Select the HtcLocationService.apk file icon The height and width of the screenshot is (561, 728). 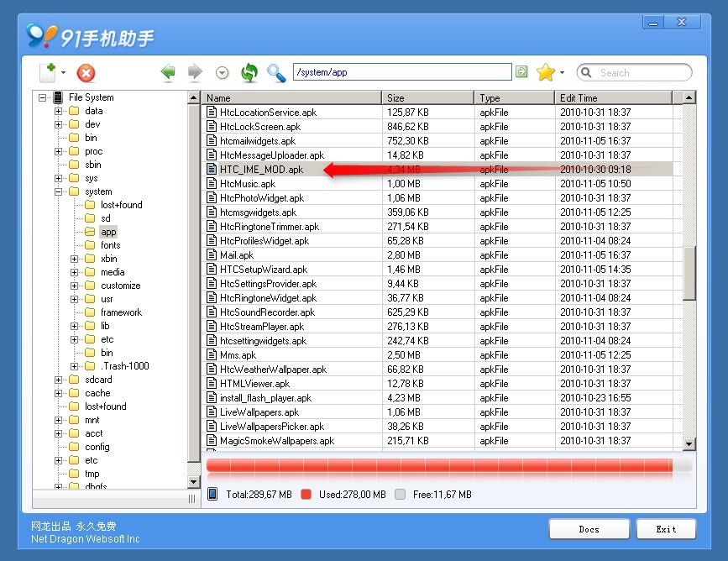(212, 112)
